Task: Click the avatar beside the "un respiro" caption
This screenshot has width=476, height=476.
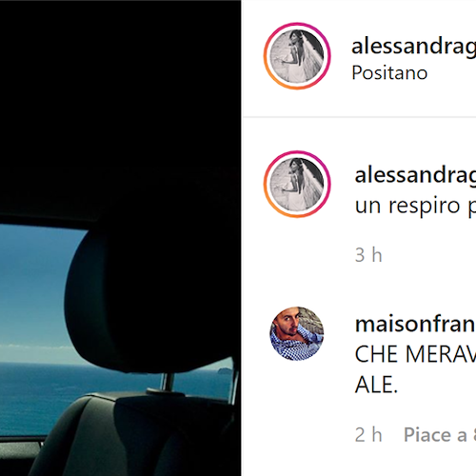Action: pyautogui.click(x=297, y=184)
